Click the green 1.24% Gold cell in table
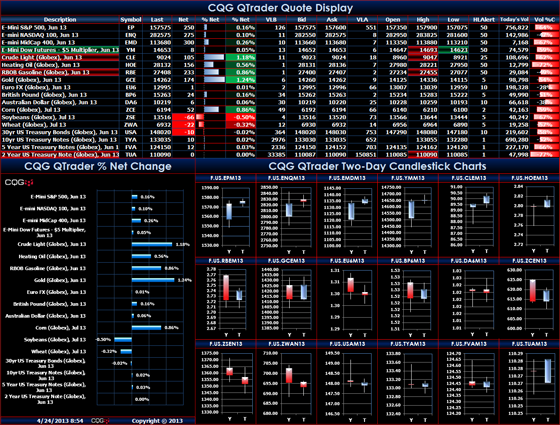The image size is (560, 425). click(241, 80)
